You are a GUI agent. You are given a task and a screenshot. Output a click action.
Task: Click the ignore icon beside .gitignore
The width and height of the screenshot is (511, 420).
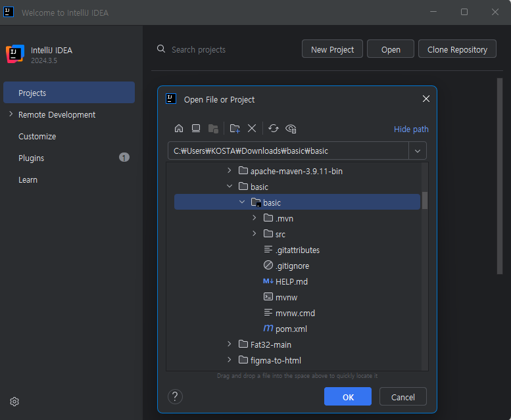[x=268, y=265]
